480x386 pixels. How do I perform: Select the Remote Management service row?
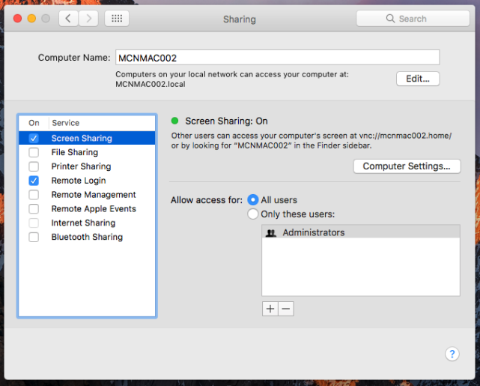[87, 195]
